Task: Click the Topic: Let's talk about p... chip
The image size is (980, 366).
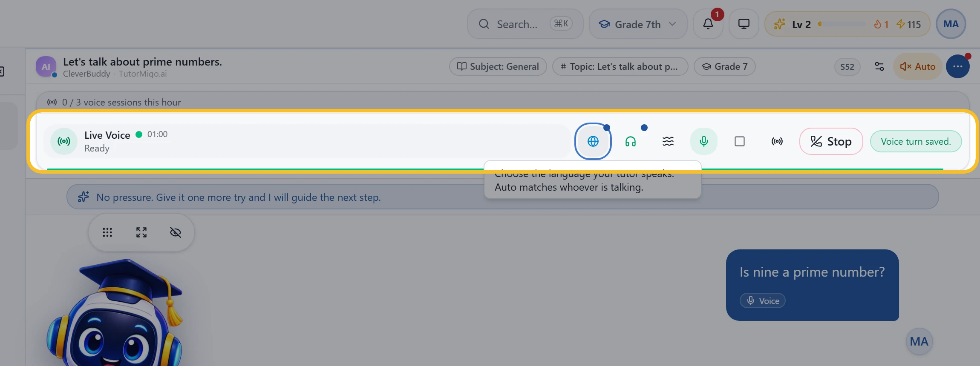Action: 620,66
